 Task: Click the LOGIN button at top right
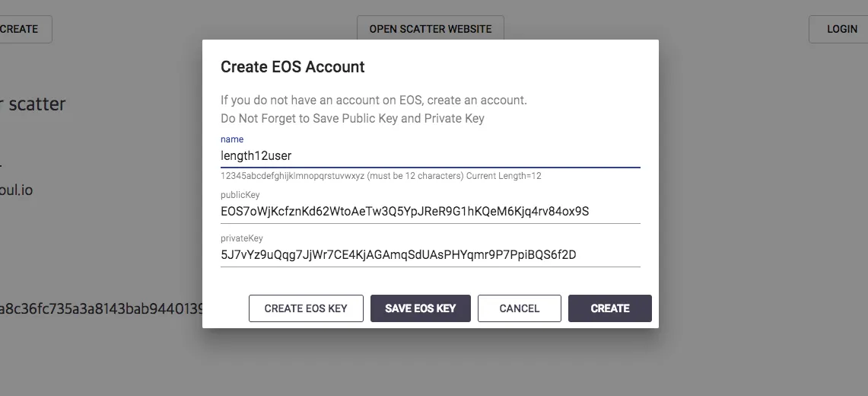pyautogui.click(x=838, y=29)
